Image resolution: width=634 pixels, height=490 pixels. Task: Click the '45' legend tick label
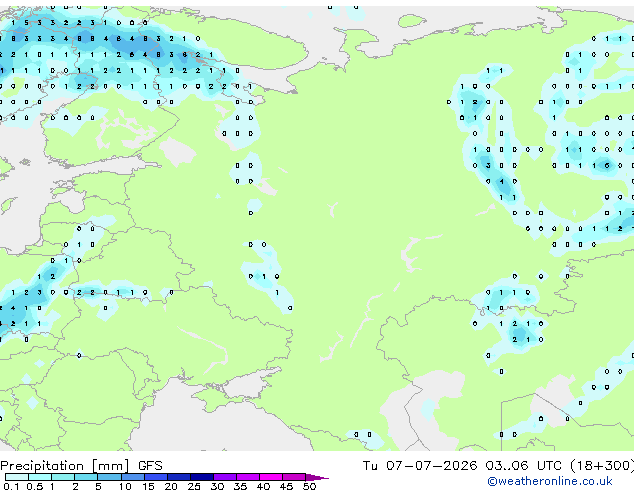point(286,486)
